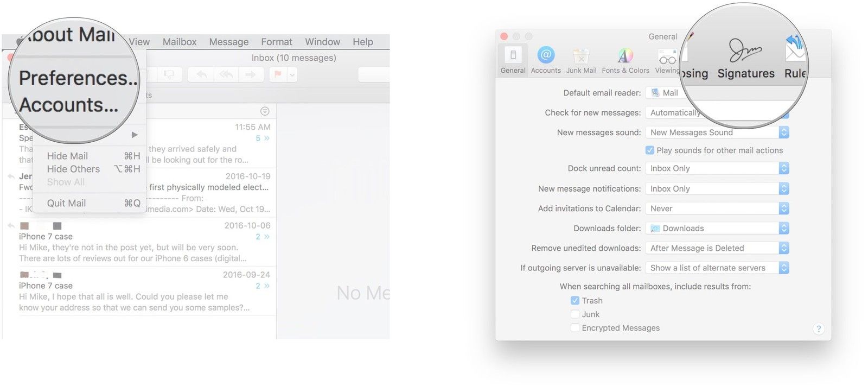Expand the Dock unread count dropdown

[x=717, y=168]
